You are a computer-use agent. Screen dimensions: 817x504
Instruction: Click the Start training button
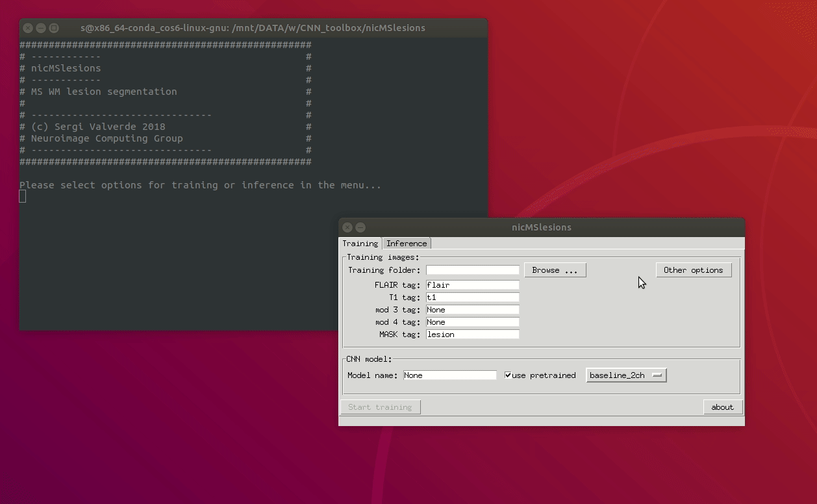381,407
